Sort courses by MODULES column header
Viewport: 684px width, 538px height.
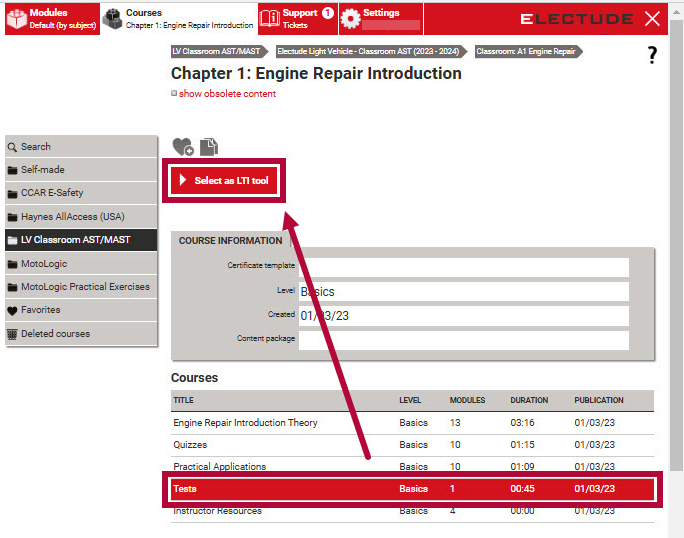coord(467,400)
